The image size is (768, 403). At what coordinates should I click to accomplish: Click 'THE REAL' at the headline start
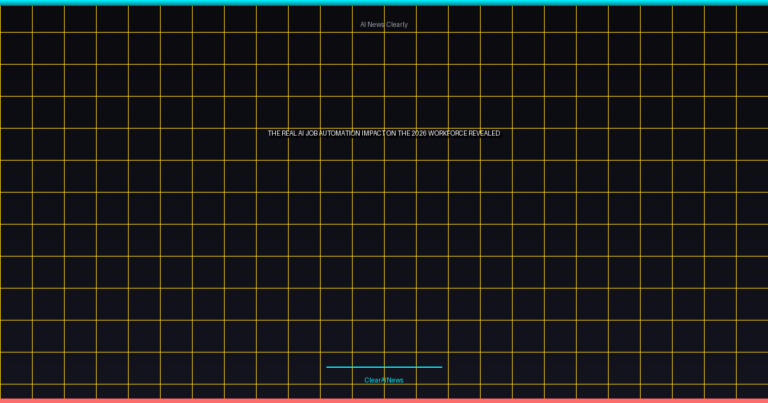(282, 133)
